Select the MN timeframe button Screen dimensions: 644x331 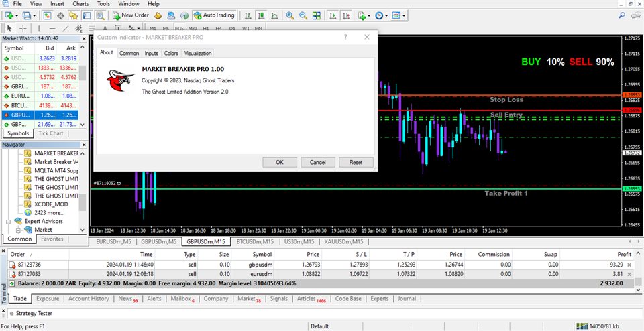pyautogui.click(x=258, y=29)
